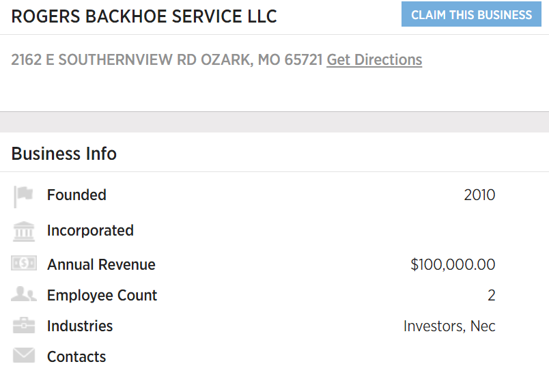Select the Industries label
This screenshot has width=549, height=392.
point(80,326)
